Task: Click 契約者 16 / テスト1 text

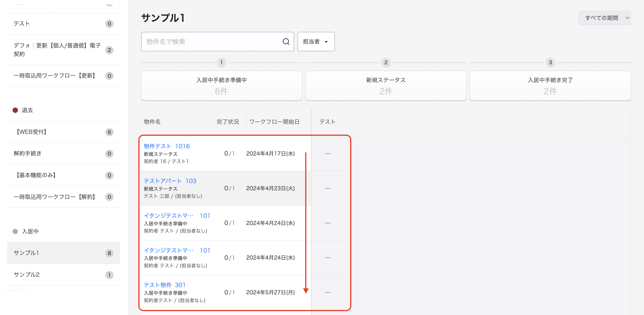Action: (x=166, y=161)
